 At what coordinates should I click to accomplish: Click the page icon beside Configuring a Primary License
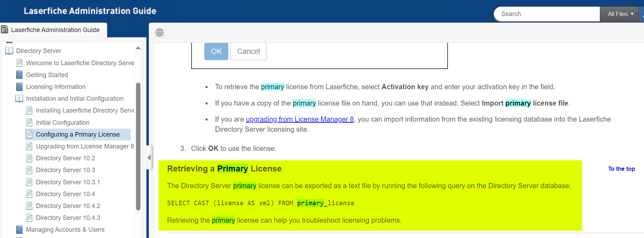30,135
